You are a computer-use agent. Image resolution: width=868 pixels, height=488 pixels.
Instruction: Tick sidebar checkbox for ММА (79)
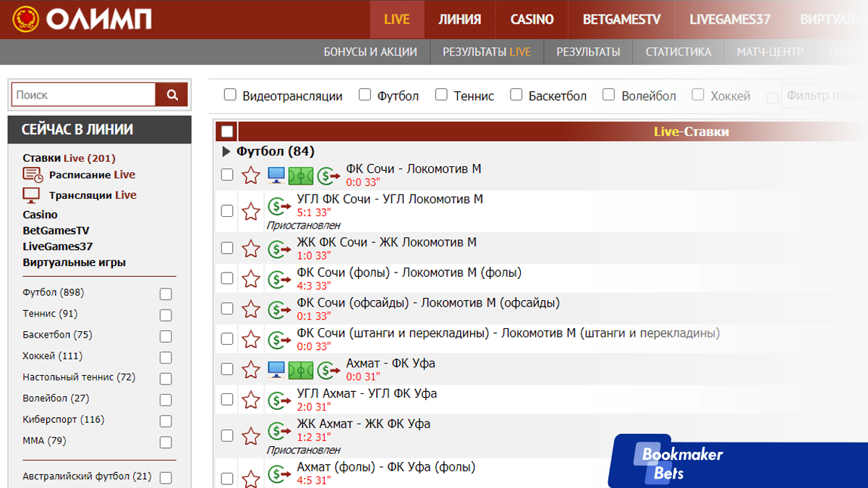(x=166, y=442)
